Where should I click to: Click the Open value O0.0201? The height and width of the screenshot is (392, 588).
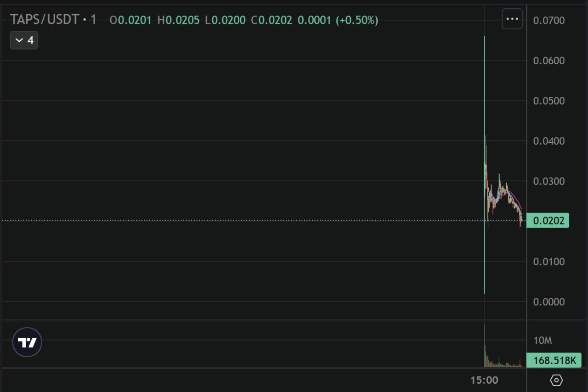[x=130, y=20]
